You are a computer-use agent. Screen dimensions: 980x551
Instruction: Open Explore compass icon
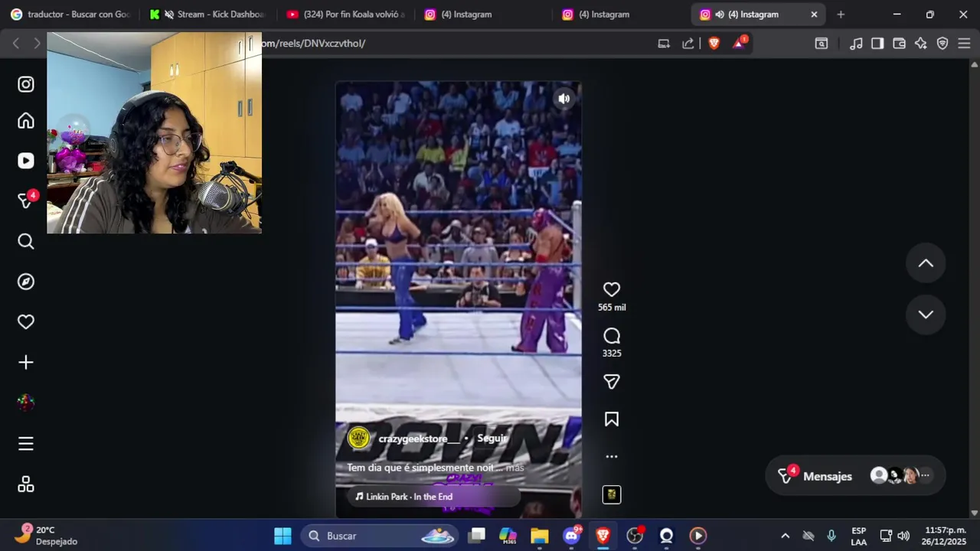point(26,282)
